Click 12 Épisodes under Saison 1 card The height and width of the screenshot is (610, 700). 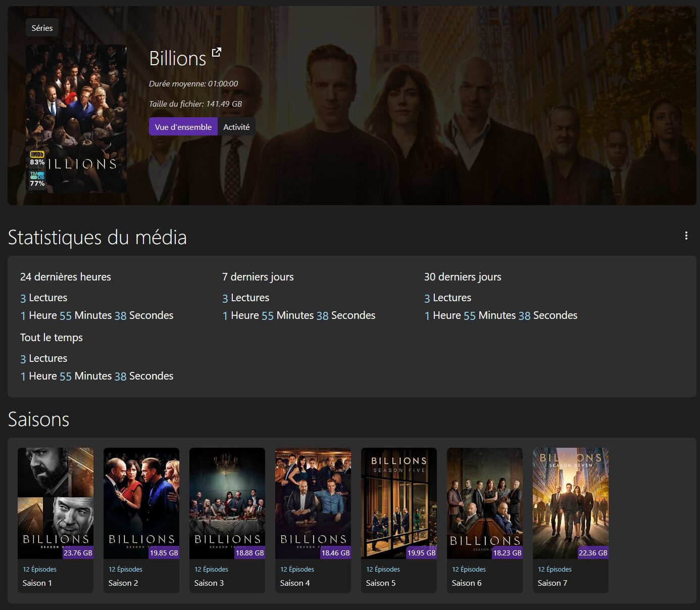(39, 569)
